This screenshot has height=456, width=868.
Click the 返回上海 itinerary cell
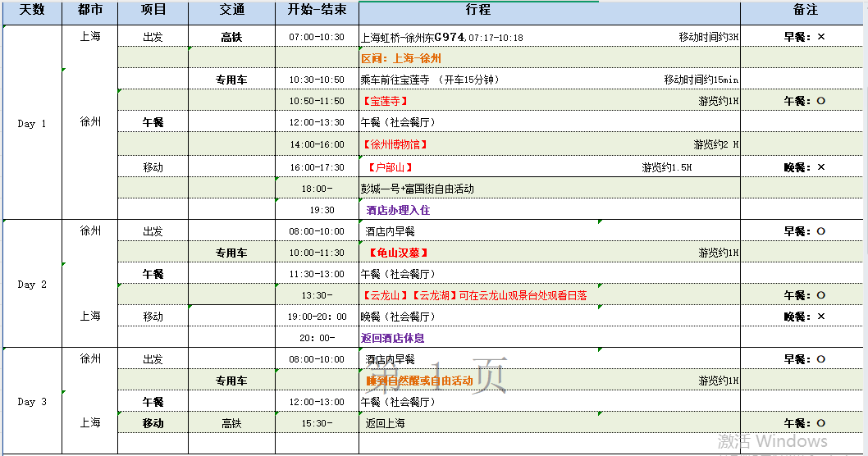(386, 423)
